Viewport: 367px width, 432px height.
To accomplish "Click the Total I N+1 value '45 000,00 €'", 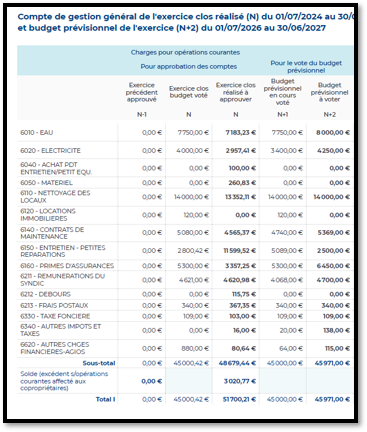I will pos(285,399).
